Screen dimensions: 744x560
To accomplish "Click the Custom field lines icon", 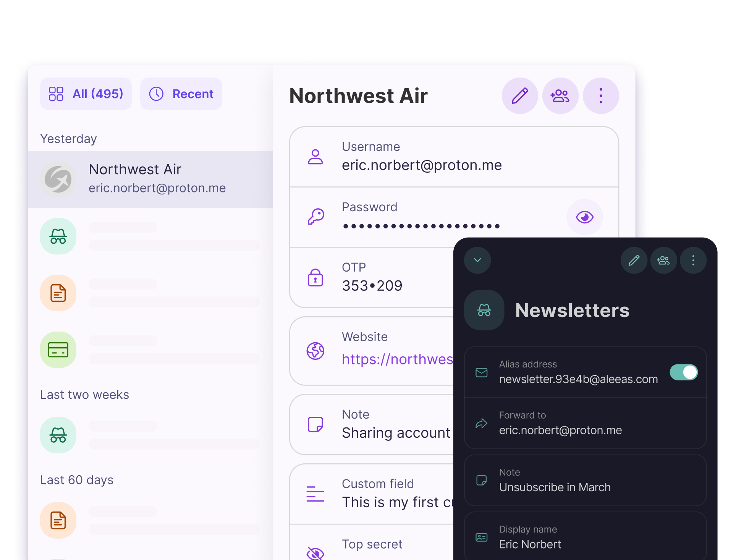I will pyautogui.click(x=315, y=494).
